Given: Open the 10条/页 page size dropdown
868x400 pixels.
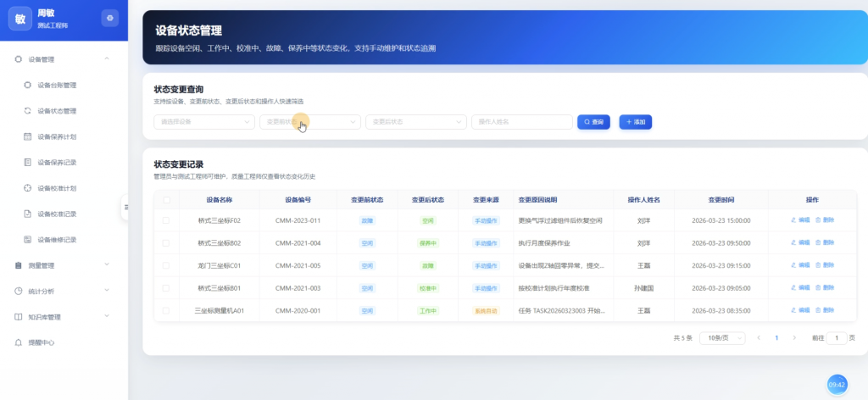Looking at the screenshot, I should click(x=722, y=338).
